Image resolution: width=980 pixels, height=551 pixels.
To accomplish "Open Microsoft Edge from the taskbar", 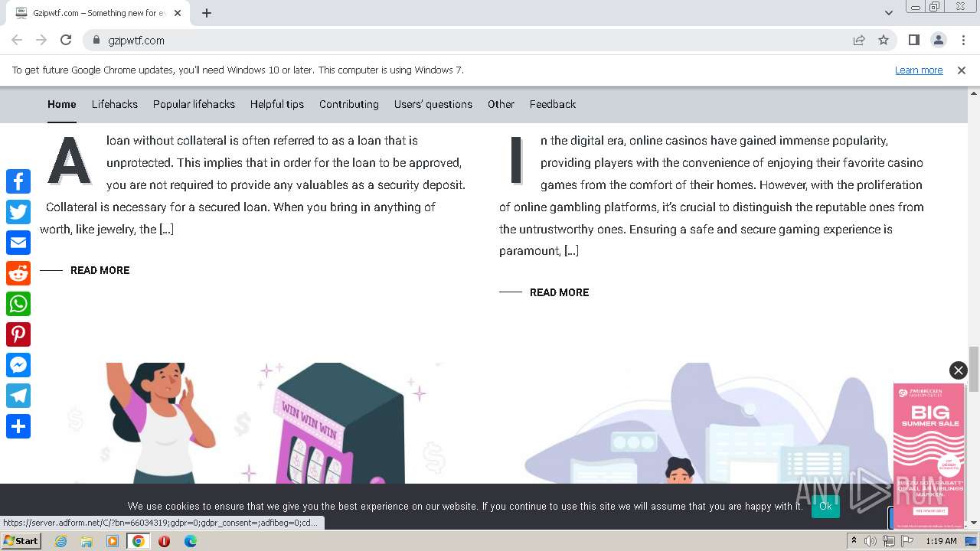I will (x=190, y=541).
